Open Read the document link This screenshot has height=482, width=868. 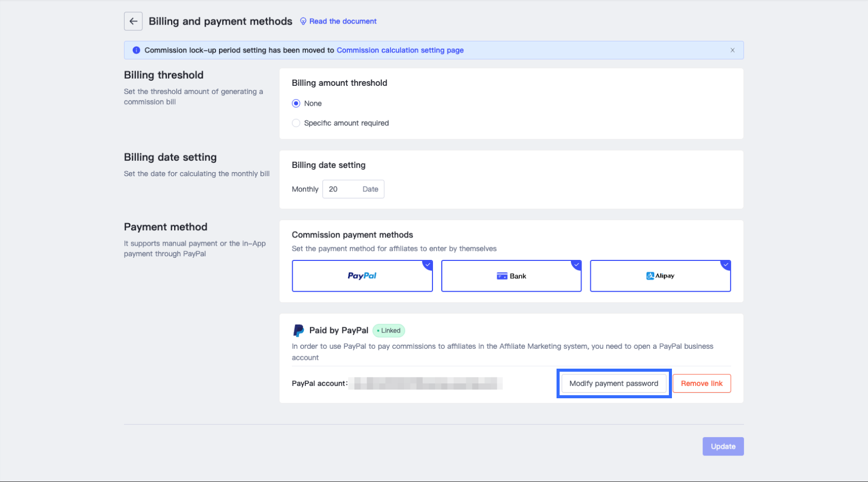tap(343, 21)
